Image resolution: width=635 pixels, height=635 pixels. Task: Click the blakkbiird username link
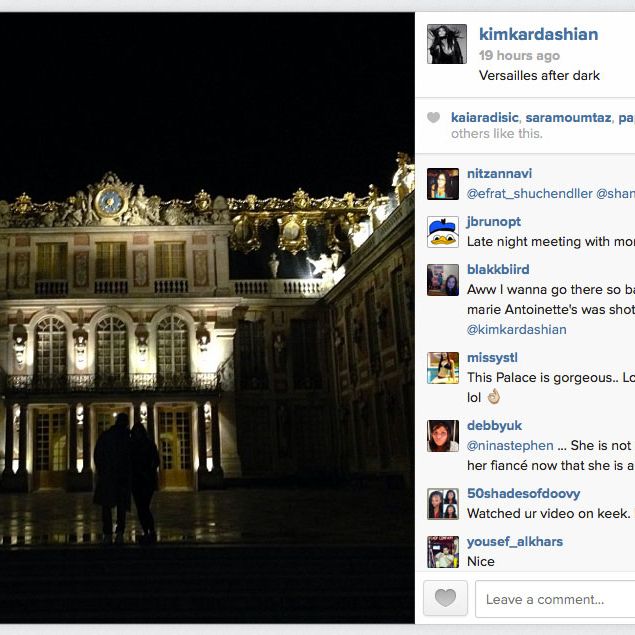[498, 269]
